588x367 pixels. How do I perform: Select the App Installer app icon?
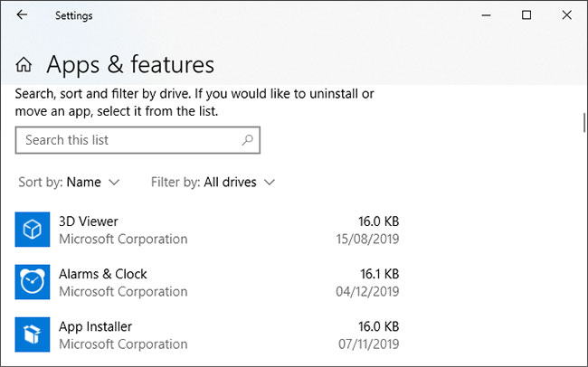coord(33,334)
